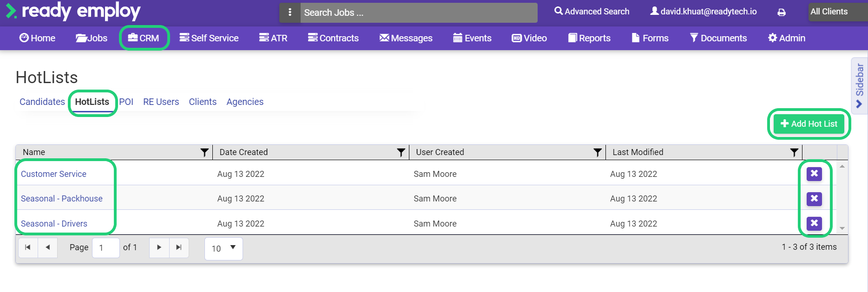
Task: Switch to the POI tab
Action: pos(126,102)
